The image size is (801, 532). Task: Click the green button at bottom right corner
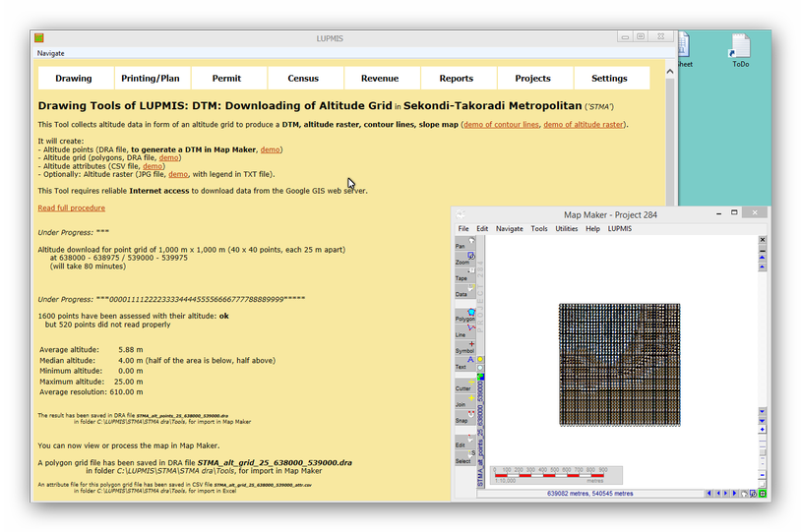point(763,494)
